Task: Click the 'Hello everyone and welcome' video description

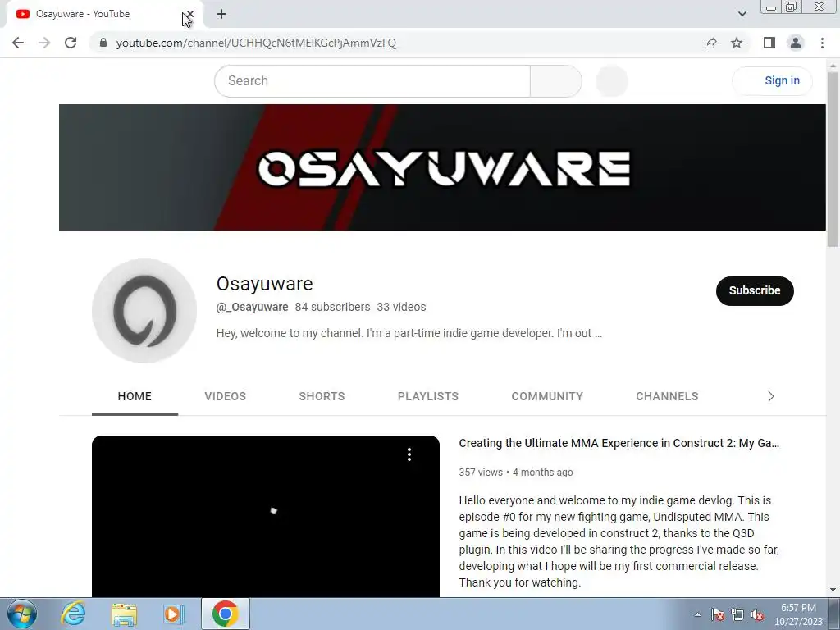Action: tap(619, 541)
